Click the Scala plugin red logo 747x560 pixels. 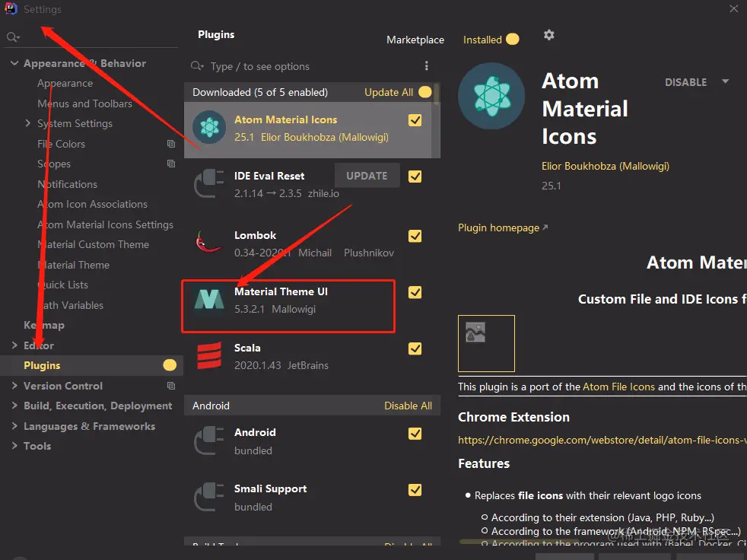click(x=209, y=355)
